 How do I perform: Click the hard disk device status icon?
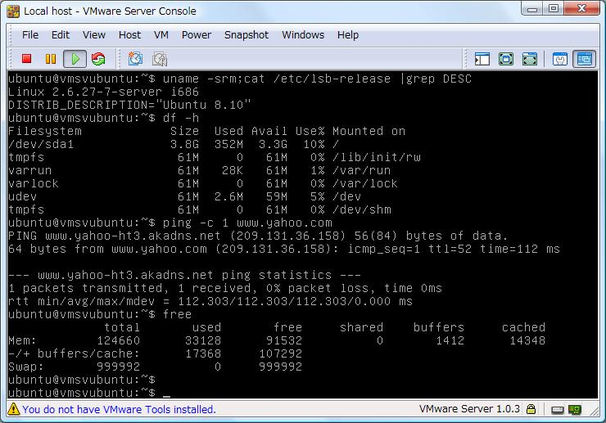557,410
